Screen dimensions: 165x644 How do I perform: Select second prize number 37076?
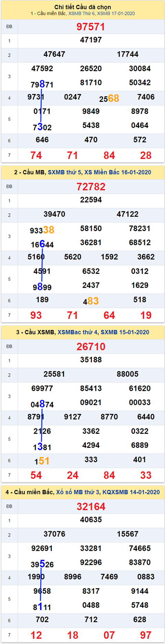tap(54, 534)
